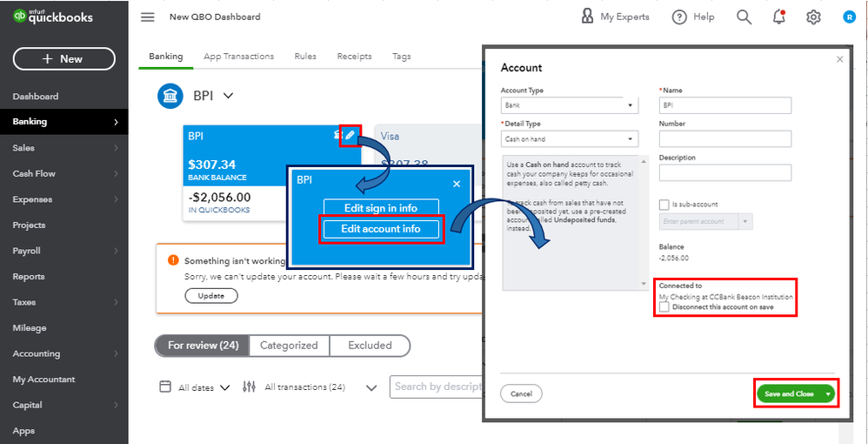Viewport: 868px width, 444px height.
Task: Open the All dates dropdown
Action: (204, 387)
